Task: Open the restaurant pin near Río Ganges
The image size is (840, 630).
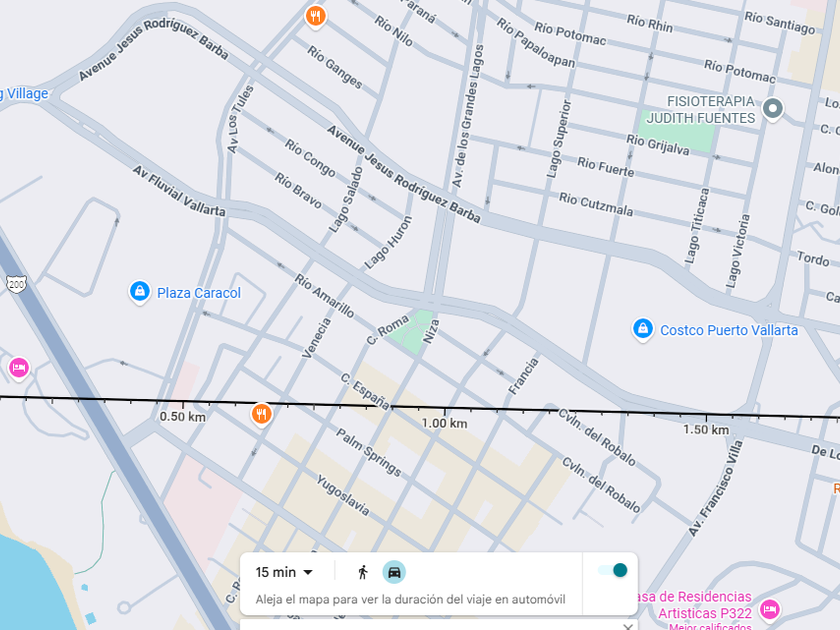Action: pos(316,16)
